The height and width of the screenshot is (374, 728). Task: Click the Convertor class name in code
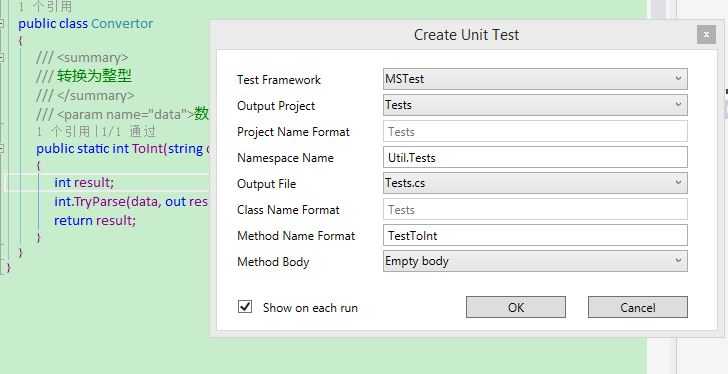(x=122, y=23)
